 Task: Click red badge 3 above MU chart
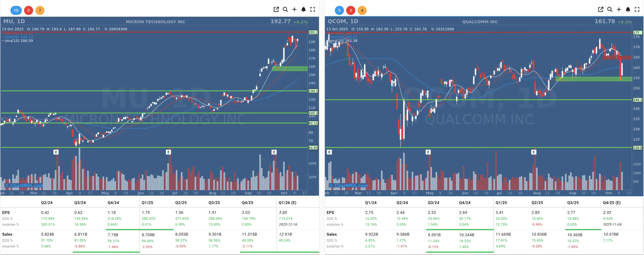click(x=29, y=10)
